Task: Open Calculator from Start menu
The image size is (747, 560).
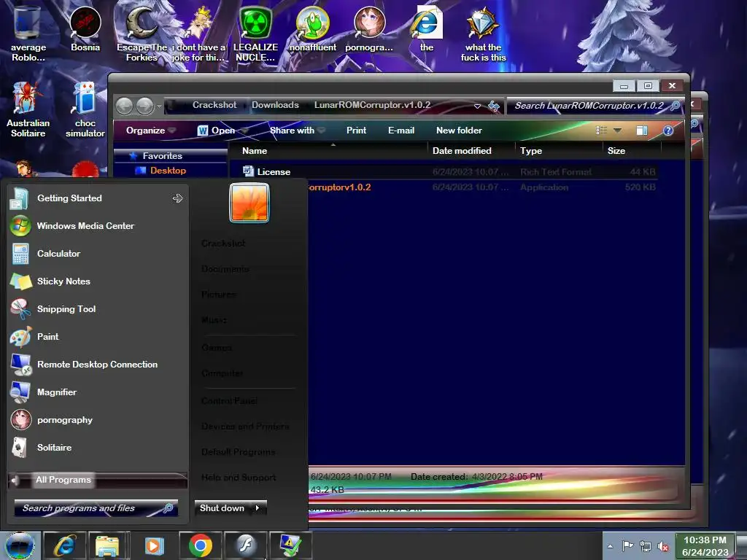Action: 97,254
